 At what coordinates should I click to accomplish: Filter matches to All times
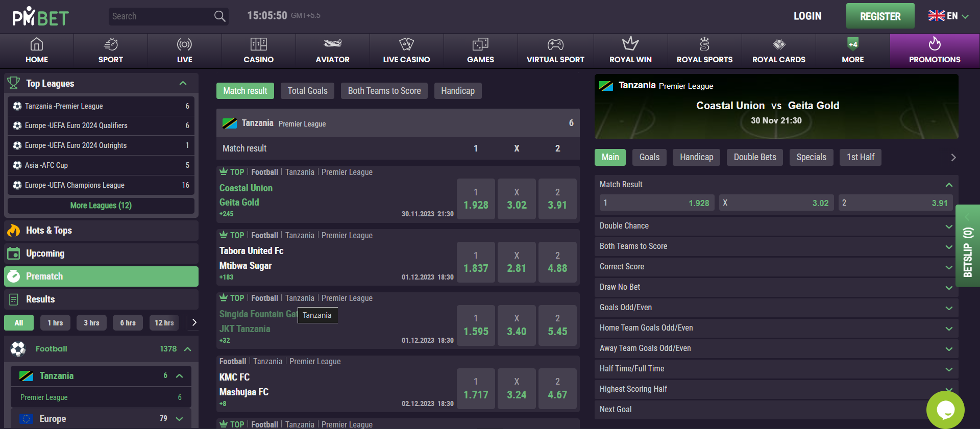(x=19, y=322)
